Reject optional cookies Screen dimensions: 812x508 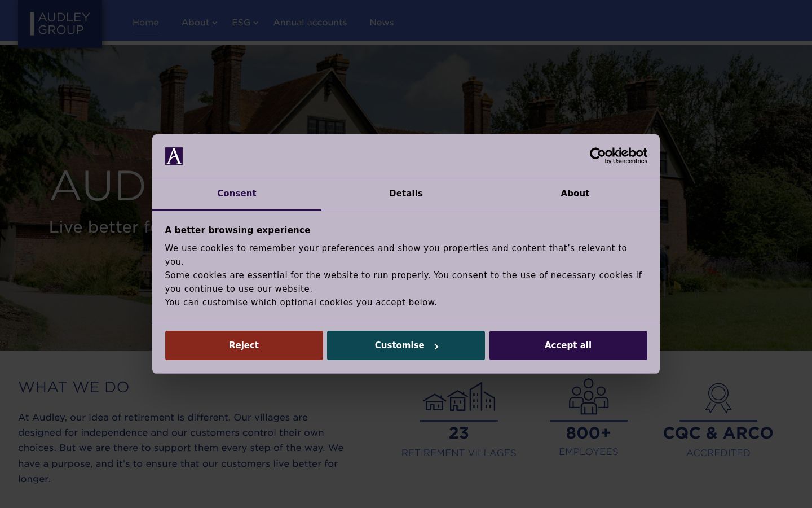244,345
